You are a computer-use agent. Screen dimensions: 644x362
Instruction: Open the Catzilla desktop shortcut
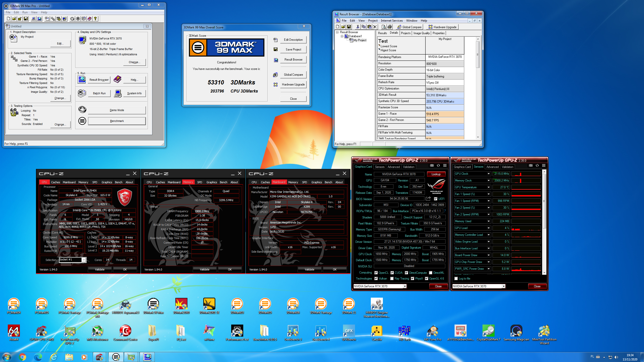pos(377,333)
